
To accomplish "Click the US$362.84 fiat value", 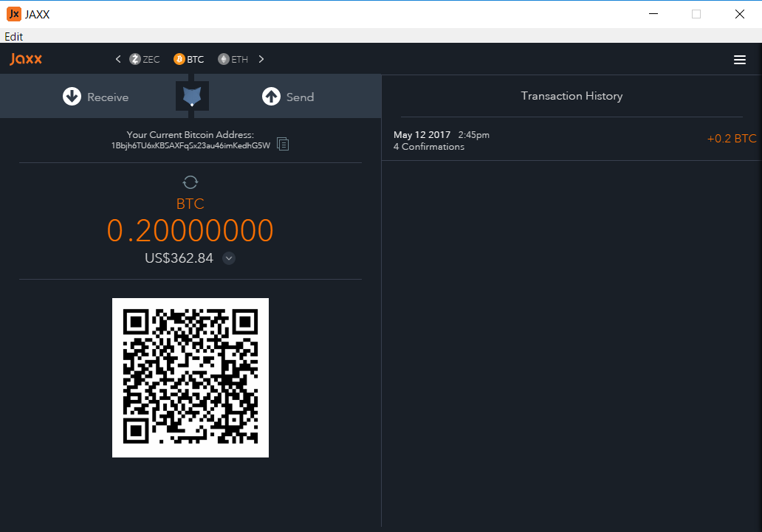I will (x=179, y=258).
